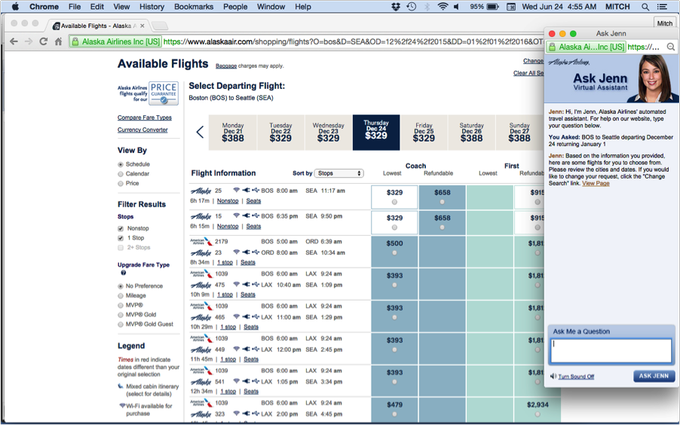Open the Chrome File menu
The height and width of the screenshot is (425, 680).
(75, 7)
